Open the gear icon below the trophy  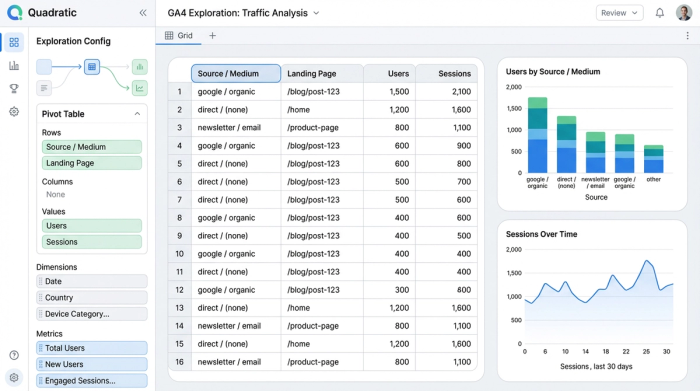(x=14, y=112)
